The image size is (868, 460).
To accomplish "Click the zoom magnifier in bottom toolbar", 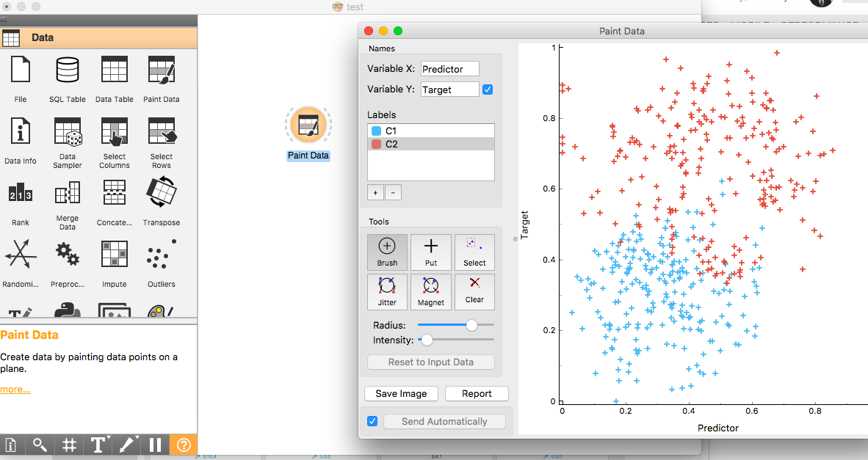I will point(40,445).
